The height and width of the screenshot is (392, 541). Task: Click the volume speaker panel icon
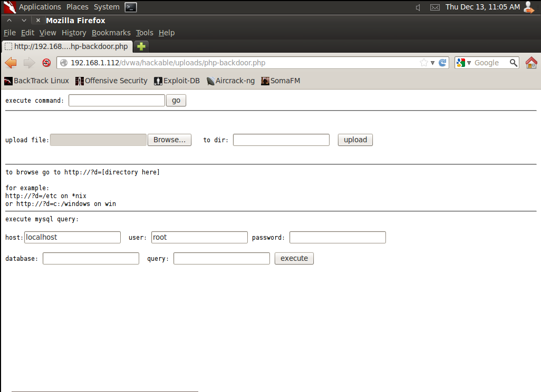[x=418, y=7]
